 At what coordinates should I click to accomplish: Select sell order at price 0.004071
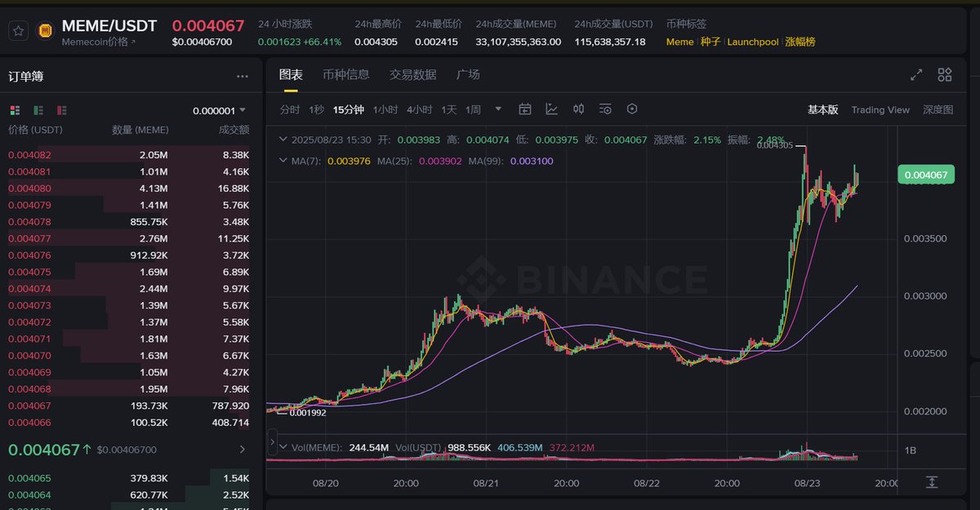pyautogui.click(x=129, y=339)
